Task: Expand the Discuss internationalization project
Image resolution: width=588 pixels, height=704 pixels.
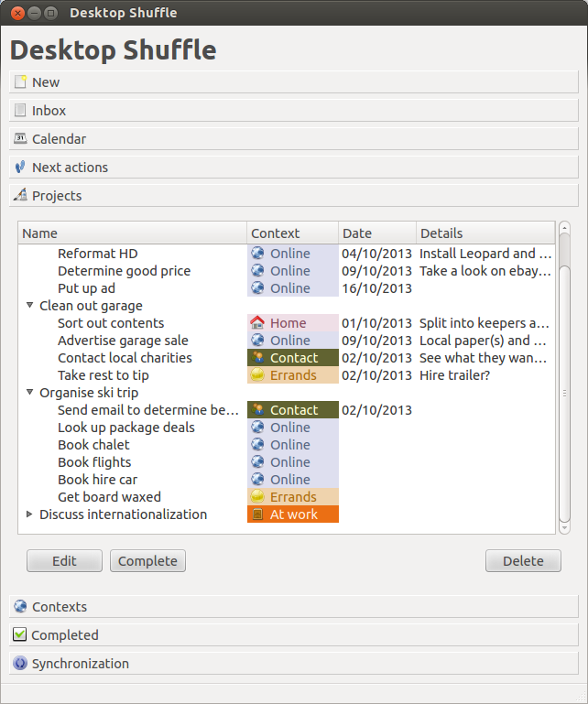Action: [30, 514]
